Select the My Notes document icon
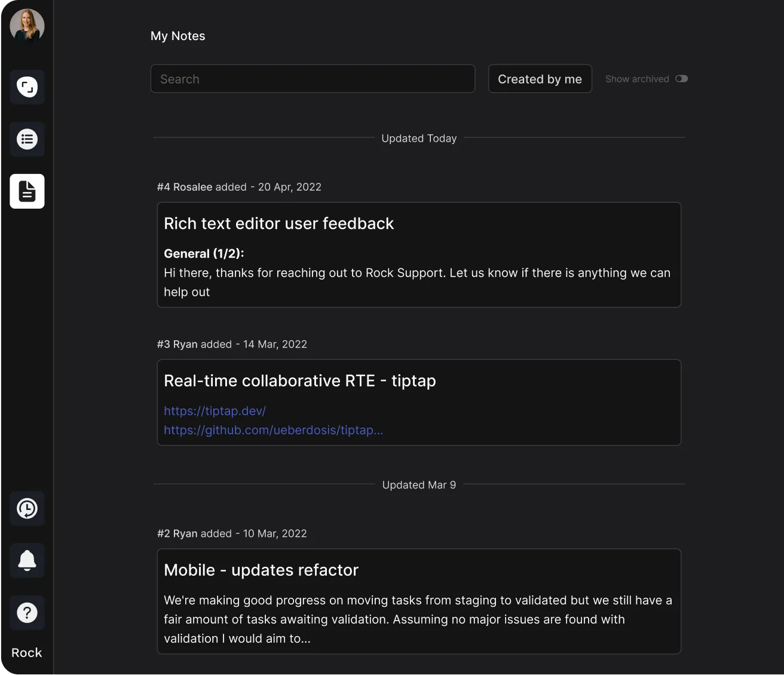Viewport: 784px width, 675px height. 27,191
